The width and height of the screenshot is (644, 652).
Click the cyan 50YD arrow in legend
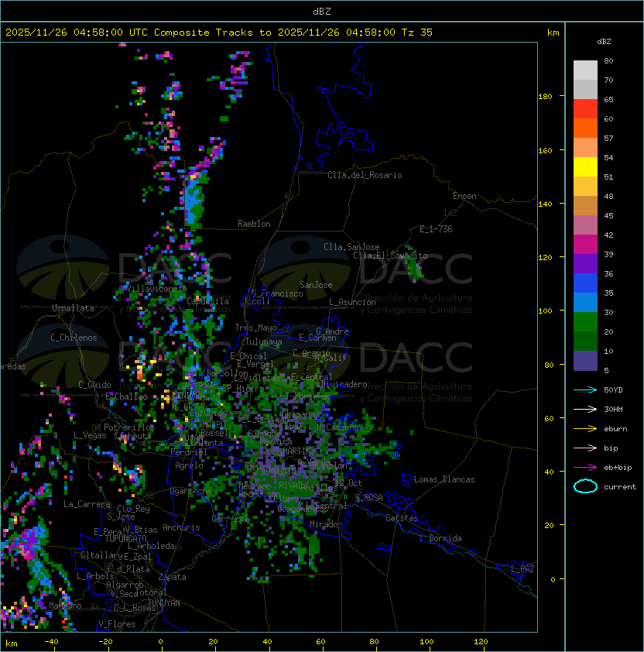585,390
